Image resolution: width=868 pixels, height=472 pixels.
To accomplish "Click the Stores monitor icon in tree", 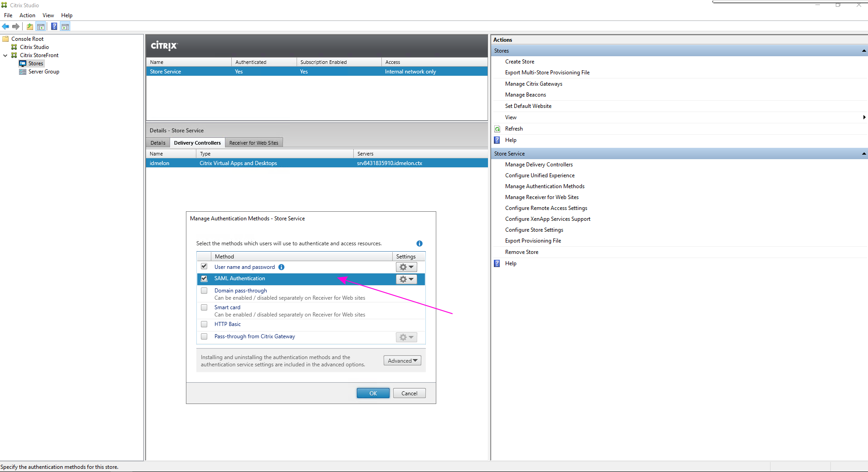I will [23, 63].
